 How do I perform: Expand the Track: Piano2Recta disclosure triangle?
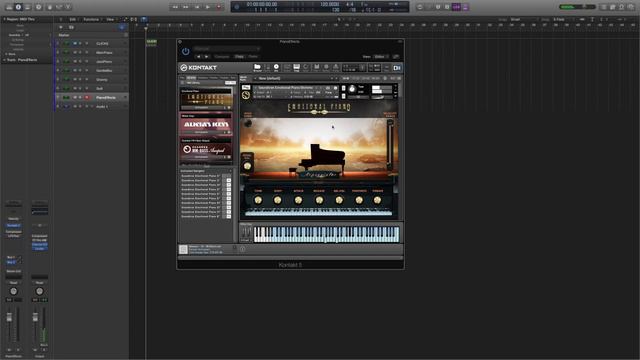(4, 60)
